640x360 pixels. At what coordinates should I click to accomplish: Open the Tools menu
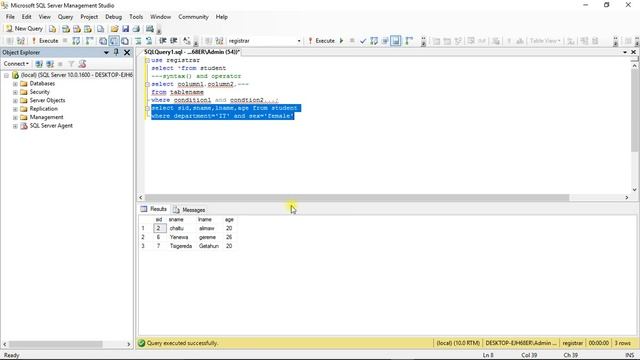(x=136, y=17)
